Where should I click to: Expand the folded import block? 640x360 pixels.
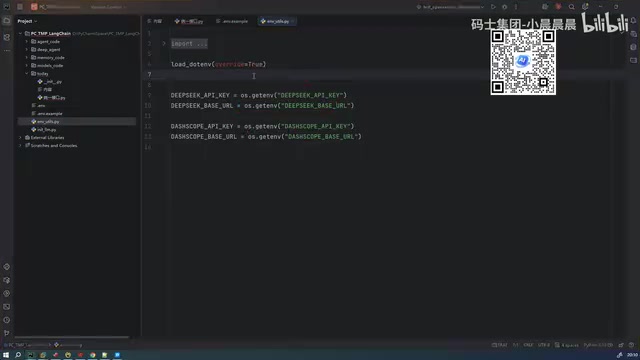[x=164, y=44]
